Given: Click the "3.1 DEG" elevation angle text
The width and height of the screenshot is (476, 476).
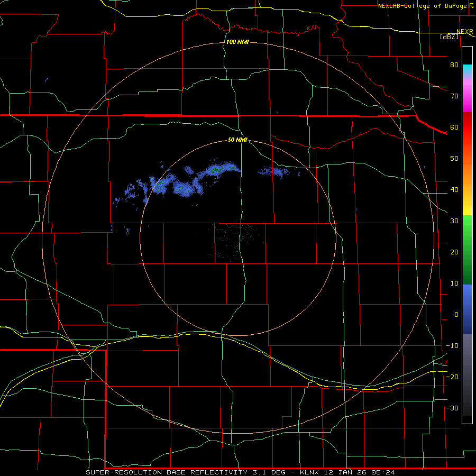Looking at the screenshot, I should click(270, 472).
